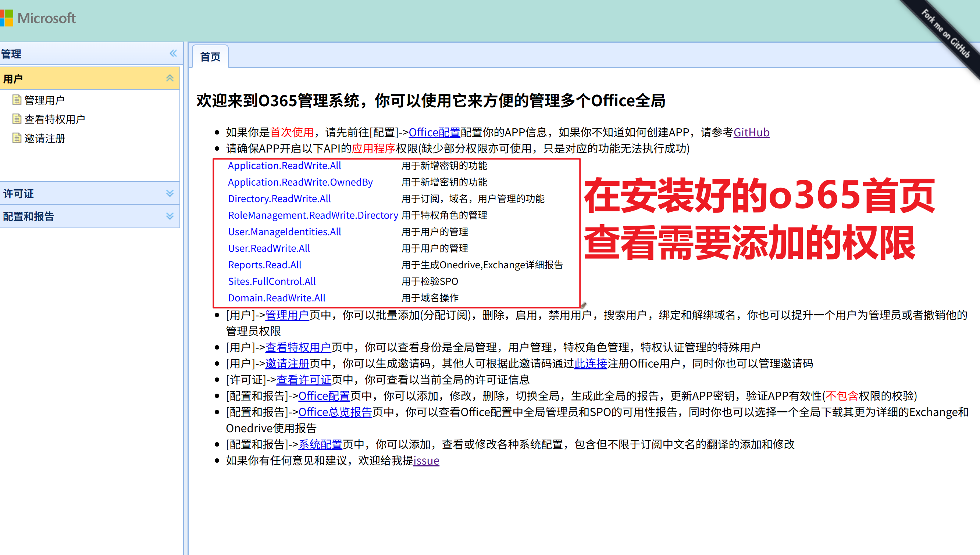Expand the 许可证 panel

pos(170,193)
